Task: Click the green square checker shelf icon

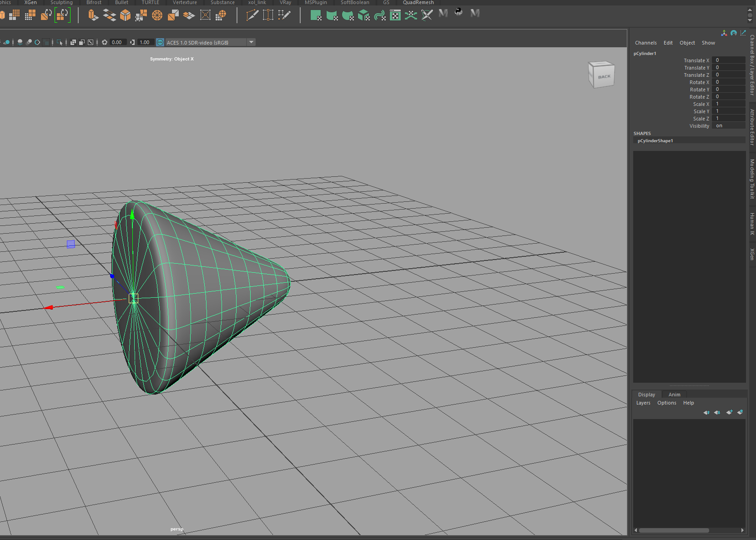Action: click(x=316, y=15)
